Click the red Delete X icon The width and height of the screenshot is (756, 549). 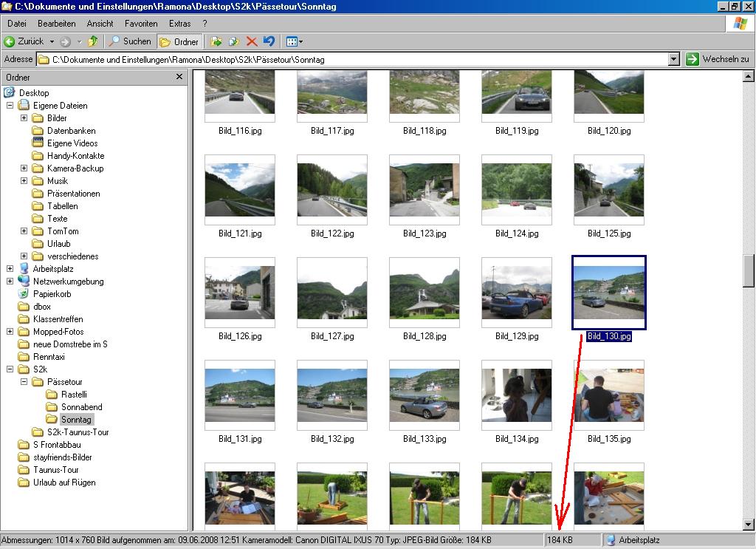(x=252, y=42)
